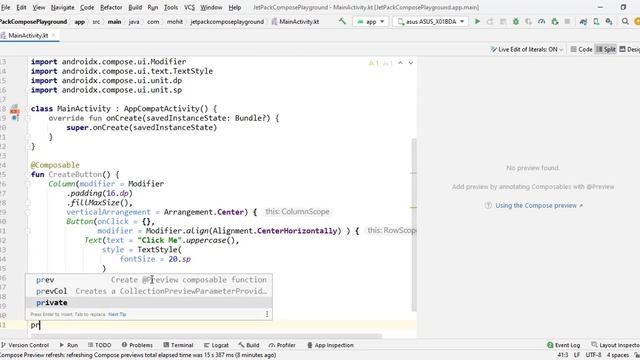Collapse the Button lambda fold marker

click(x=28, y=231)
